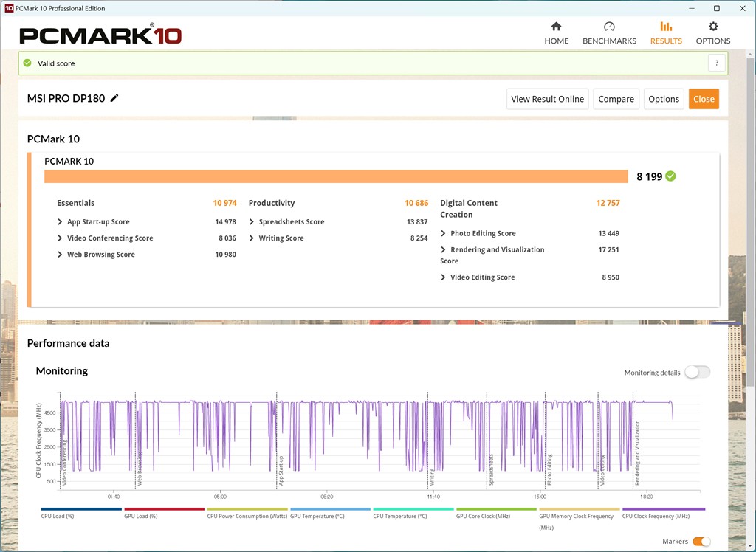Click the Results bar chart icon
Screen dimensions: 756x552
(x=666, y=27)
